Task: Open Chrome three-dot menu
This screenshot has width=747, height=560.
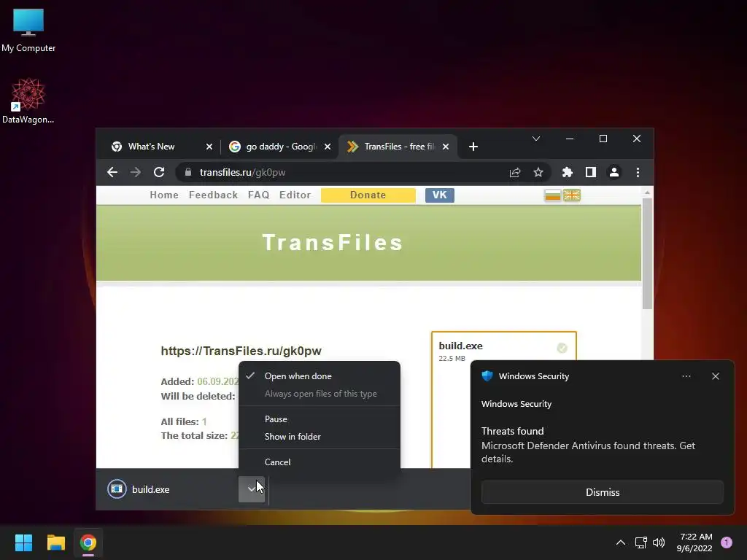Action: click(638, 172)
